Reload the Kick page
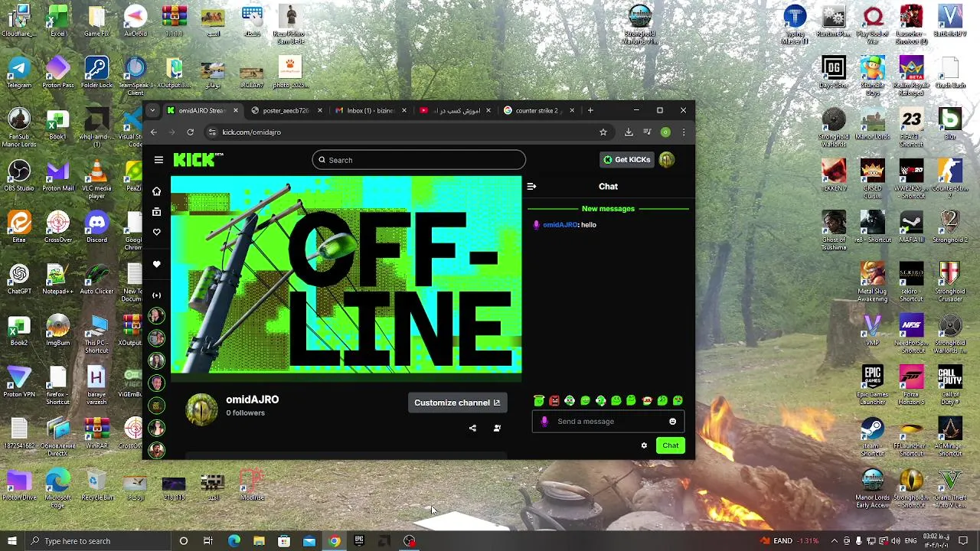This screenshot has width=980, height=551. pos(190,132)
